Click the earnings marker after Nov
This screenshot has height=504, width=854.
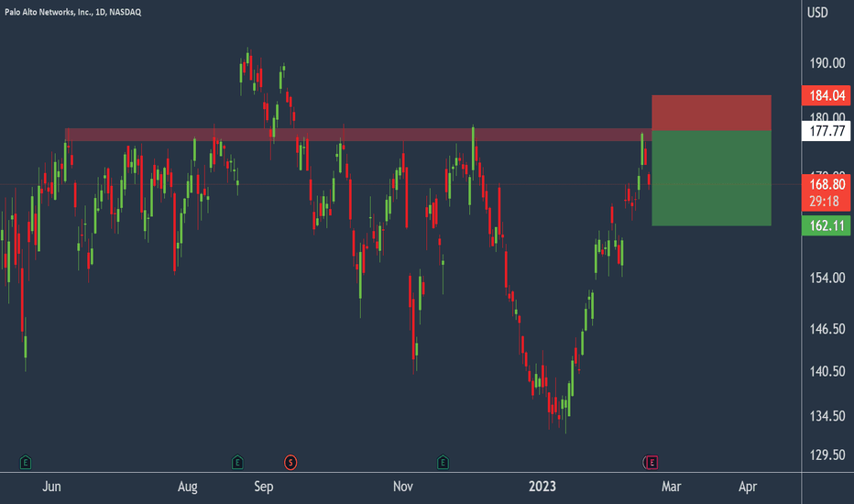pyautogui.click(x=443, y=463)
